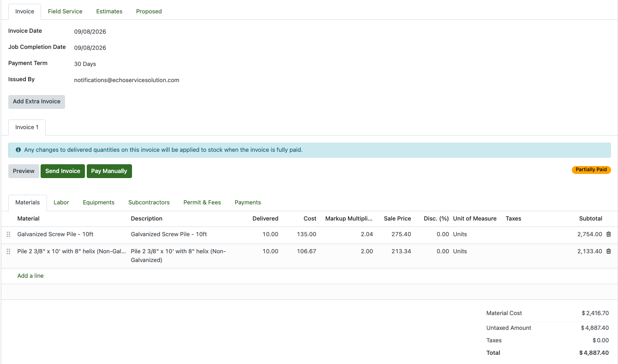Click the Material Cost amount $2,416.70
Screen dimensions: 618x364
[595, 313]
